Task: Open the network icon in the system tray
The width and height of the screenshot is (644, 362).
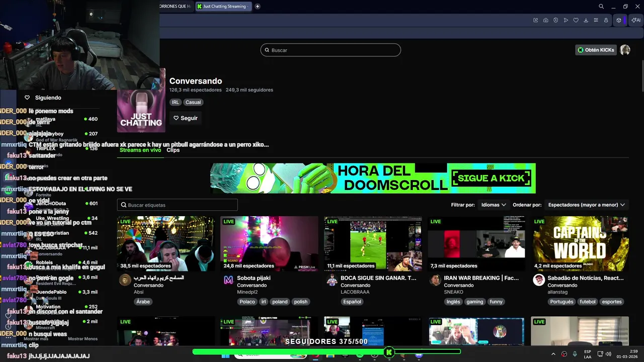Action: [600, 354]
